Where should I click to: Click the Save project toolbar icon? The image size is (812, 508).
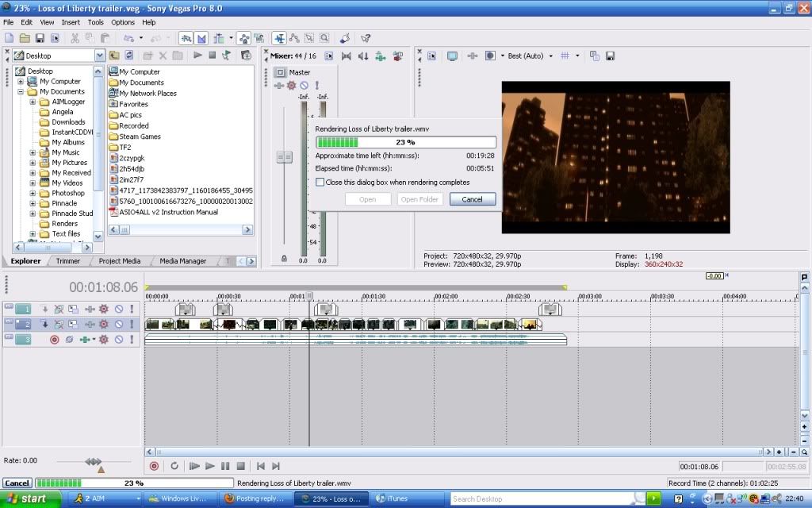(40, 38)
